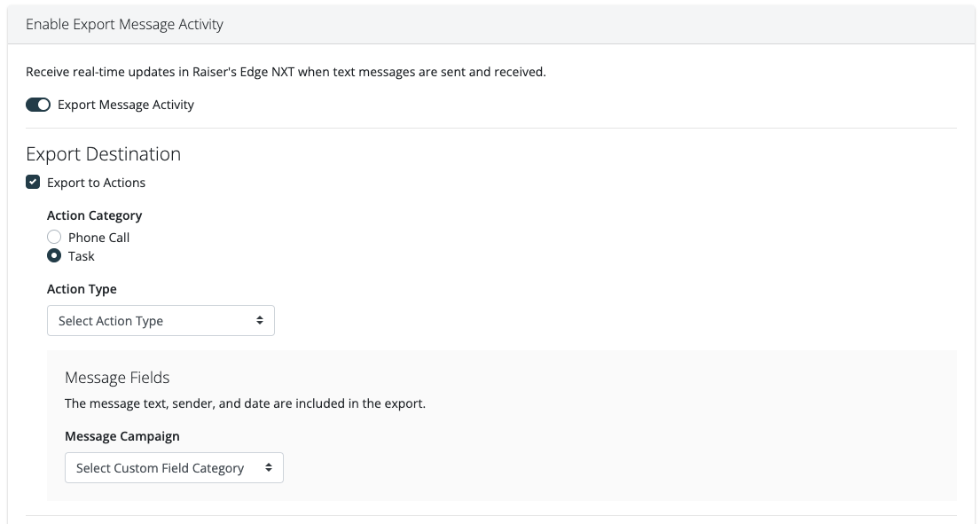Click the Phone Call option label
Screen dimensions: 980x524
click(98, 238)
